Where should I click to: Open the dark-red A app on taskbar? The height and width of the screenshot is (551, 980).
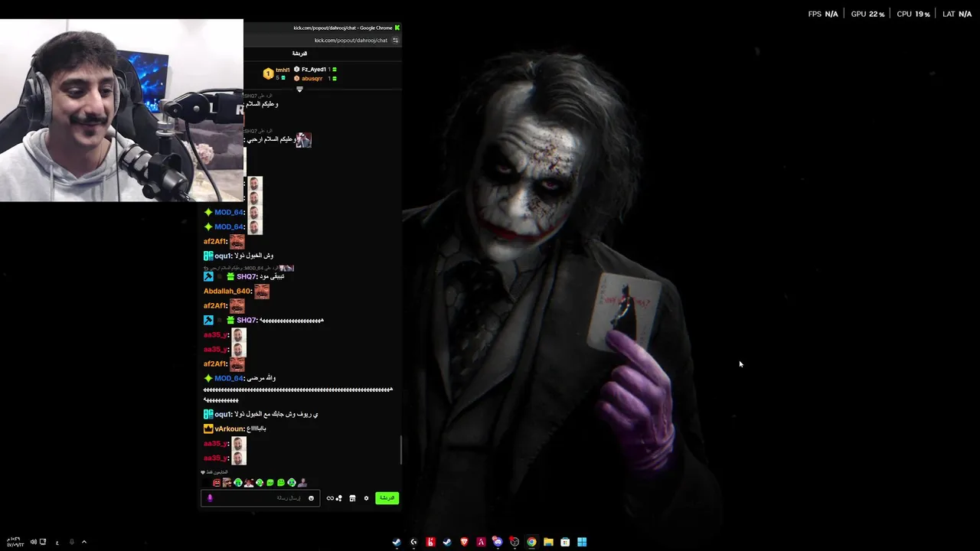click(x=481, y=542)
